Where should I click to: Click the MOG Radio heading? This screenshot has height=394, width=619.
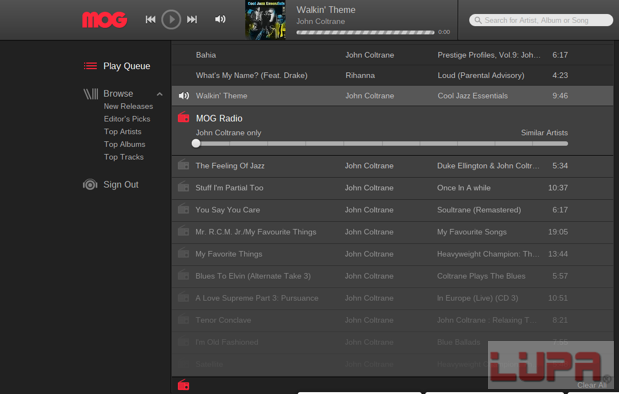pyautogui.click(x=219, y=118)
